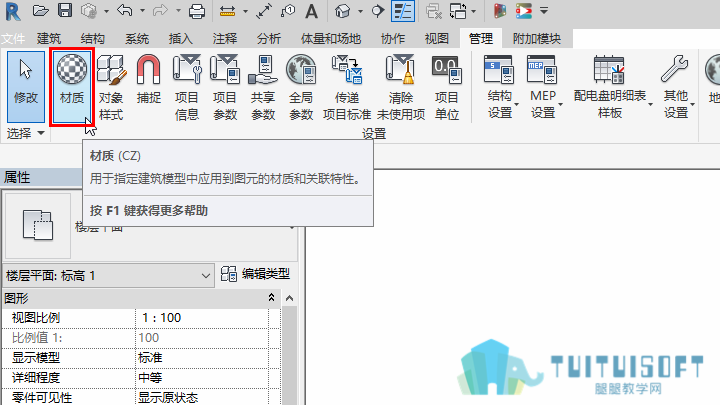Switch to the 建筑 ribbon tab
Viewport: 720px width, 405px height.
[x=49, y=39]
